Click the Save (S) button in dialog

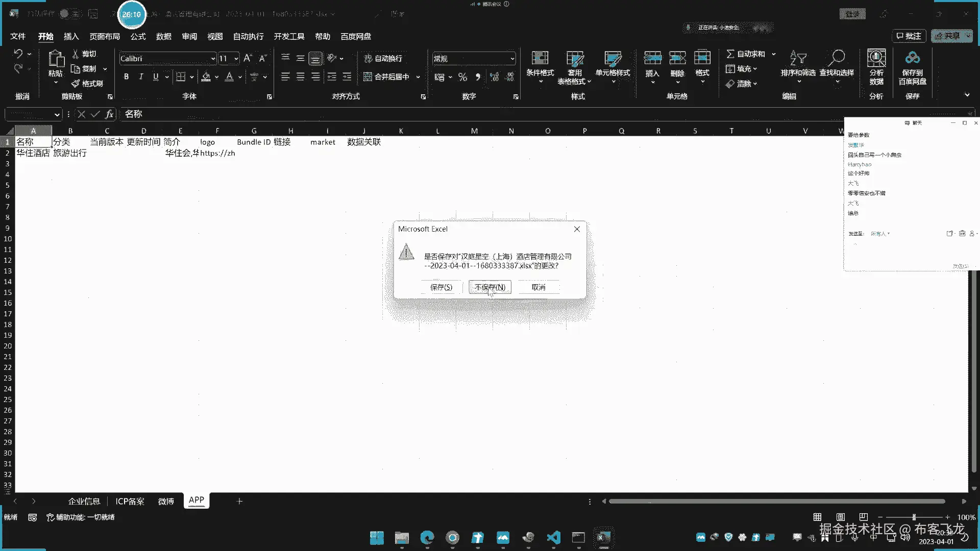tap(441, 287)
